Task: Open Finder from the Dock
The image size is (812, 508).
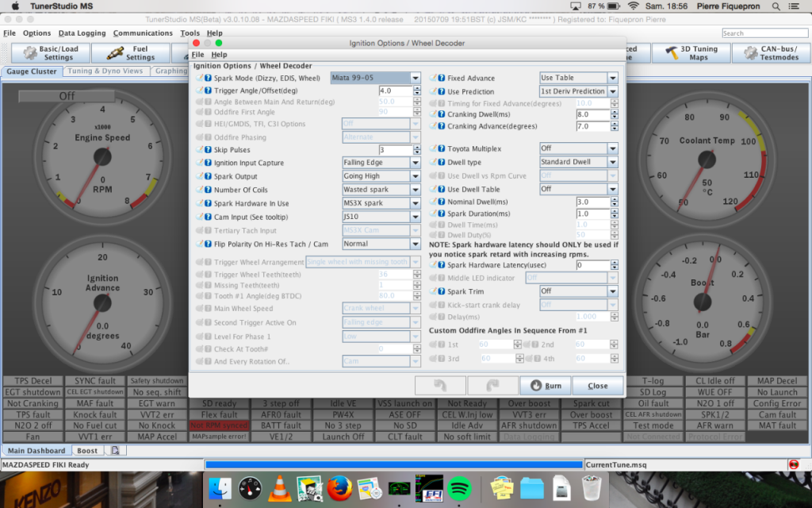Action: pos(220,488)
